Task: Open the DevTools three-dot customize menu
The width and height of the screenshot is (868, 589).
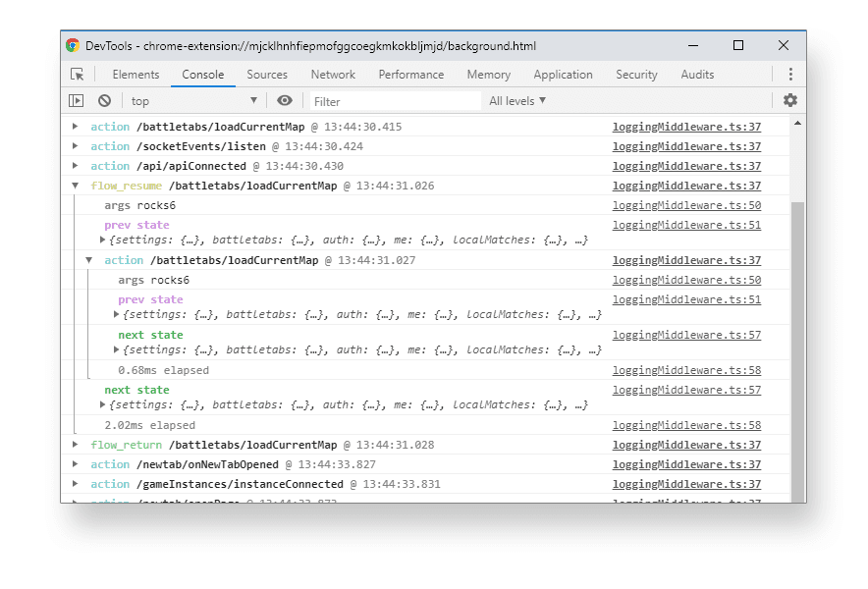Action: 790,75
